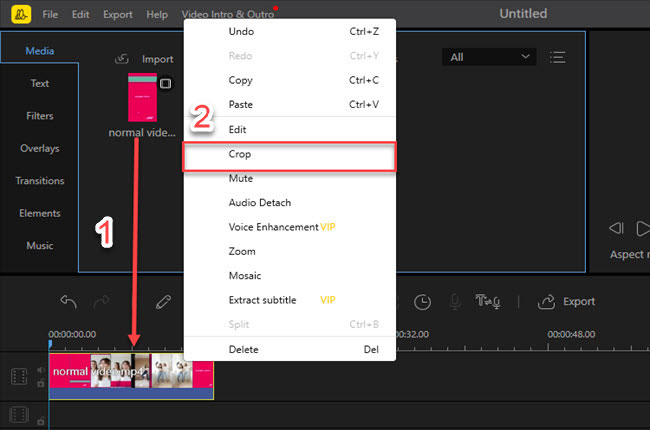This screenshot has height=430, width=650.
Task: Open the Edit menu in menu bar
Action: 80,15
